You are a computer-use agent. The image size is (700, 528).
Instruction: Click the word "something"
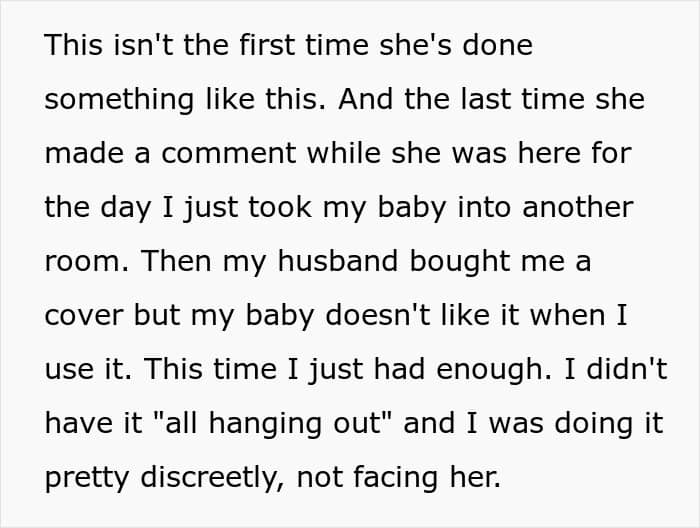tap(119, 101)
